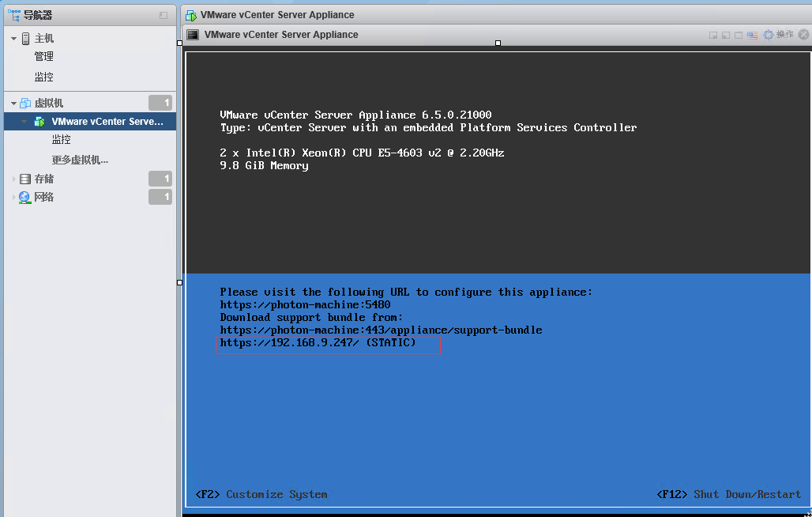This screenshot has height=517, width=812.
Task: Click the F12 Shut Down/Restart option
Action: [x=728, y=495]
